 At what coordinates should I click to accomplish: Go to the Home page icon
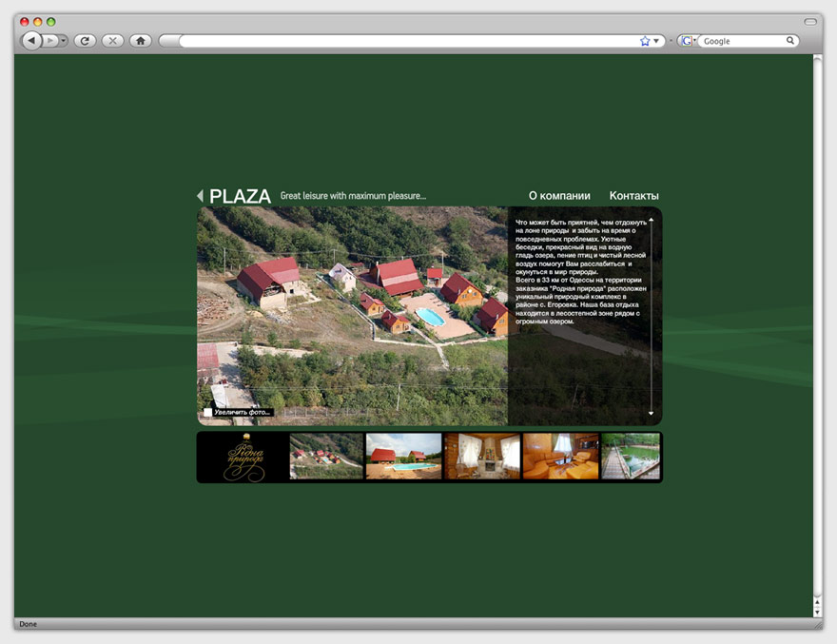pos(140,41)
